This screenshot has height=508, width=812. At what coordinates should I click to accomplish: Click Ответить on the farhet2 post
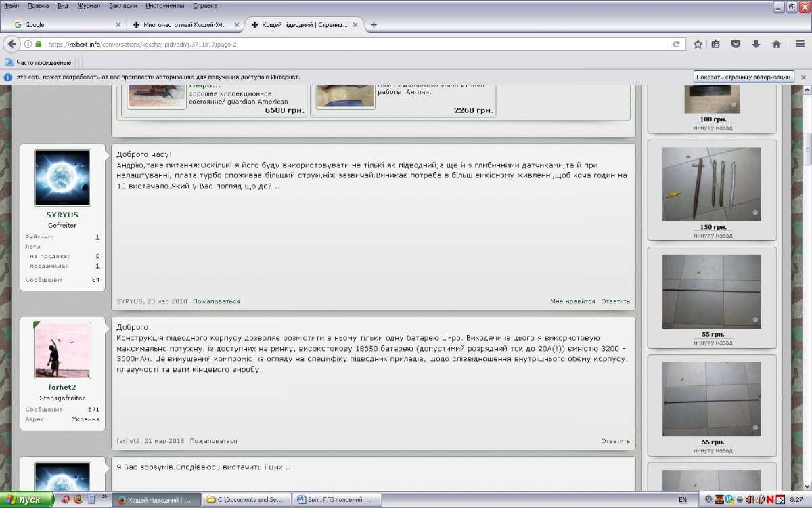click(x=615, y=441)
